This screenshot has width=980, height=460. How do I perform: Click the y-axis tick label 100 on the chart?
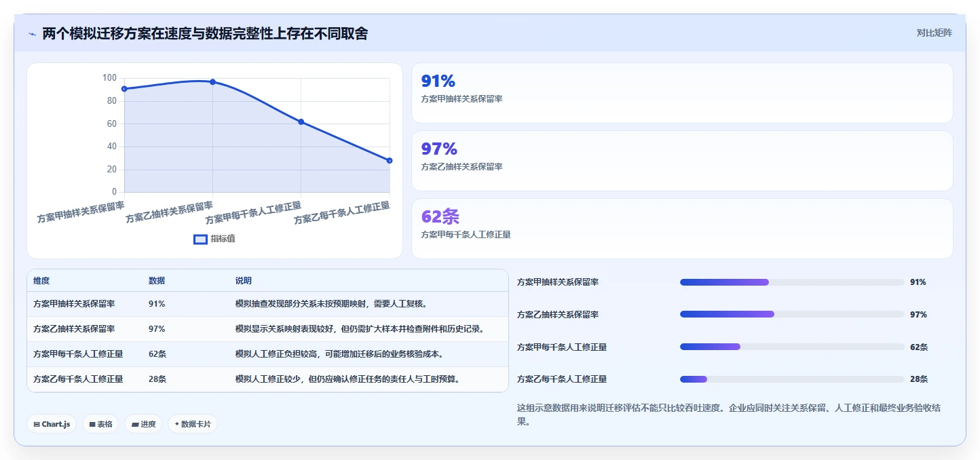pos(109,78)
